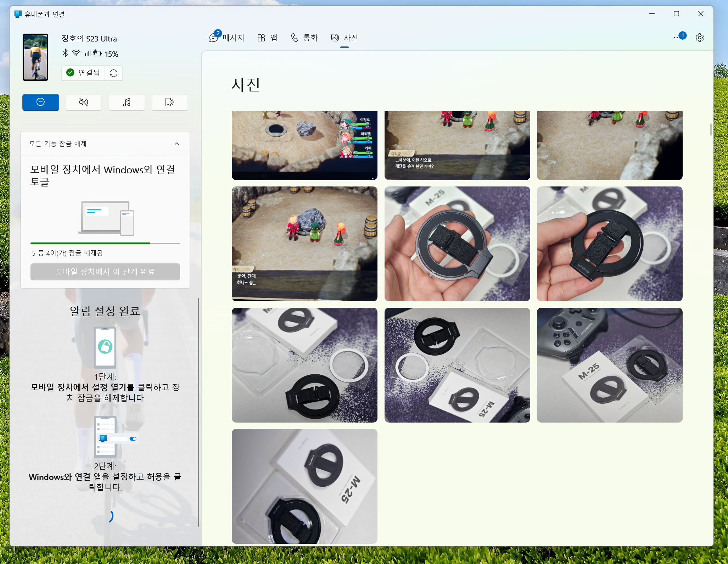Screen dimensions: 728x564
Task: Click 모바일 장치에서 이 단계 완료 button
Action: pos(105,272)
